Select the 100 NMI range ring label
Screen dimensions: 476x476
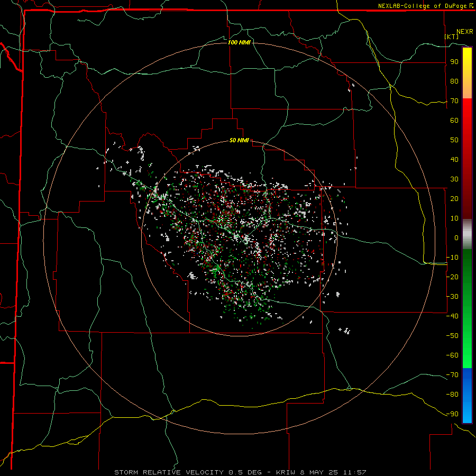pyautogui.click(x=239, y=42)
